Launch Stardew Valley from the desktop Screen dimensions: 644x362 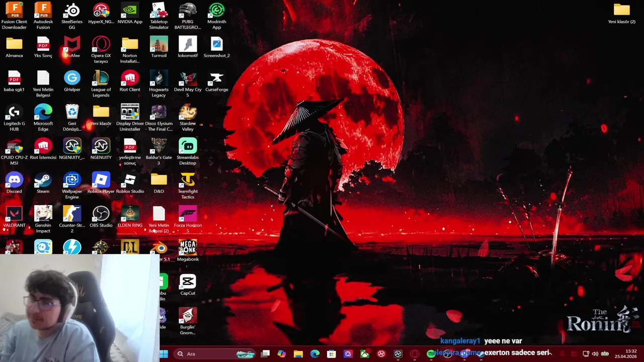tap(188, 118)
